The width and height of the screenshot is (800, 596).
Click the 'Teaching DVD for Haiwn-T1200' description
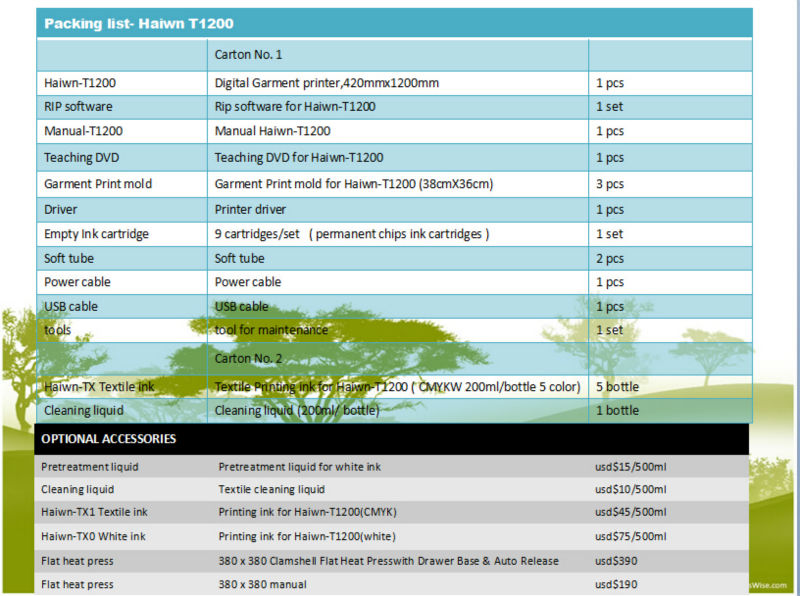298,158
